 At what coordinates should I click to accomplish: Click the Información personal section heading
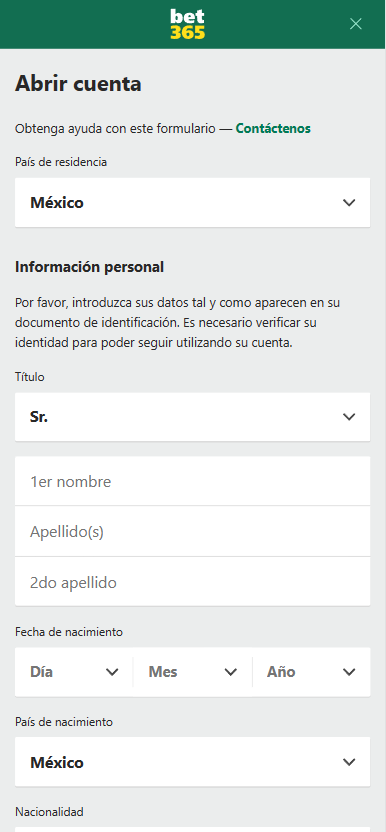click(89, 267)
